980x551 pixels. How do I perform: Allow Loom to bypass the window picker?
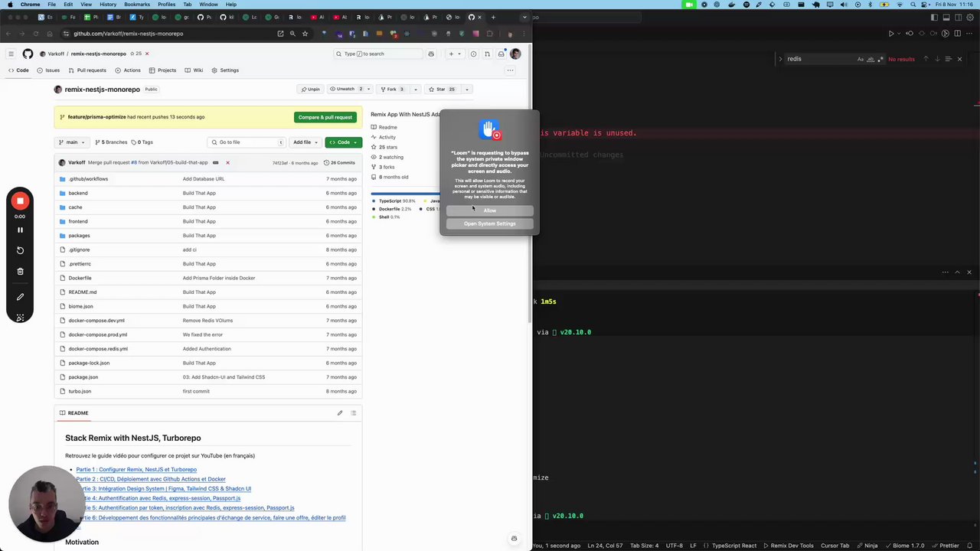(490, 210)
